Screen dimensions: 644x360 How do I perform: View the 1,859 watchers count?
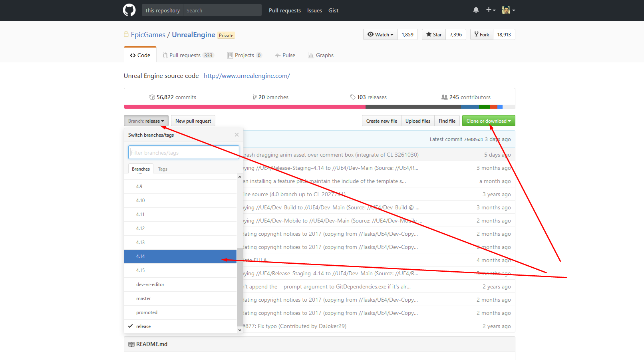(407, 34)
